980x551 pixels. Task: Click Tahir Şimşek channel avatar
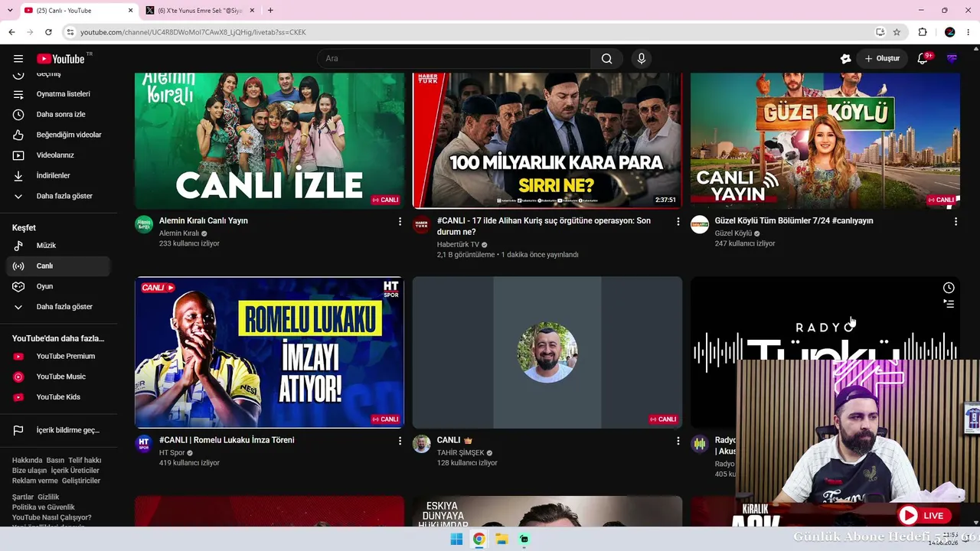(422, 444)
